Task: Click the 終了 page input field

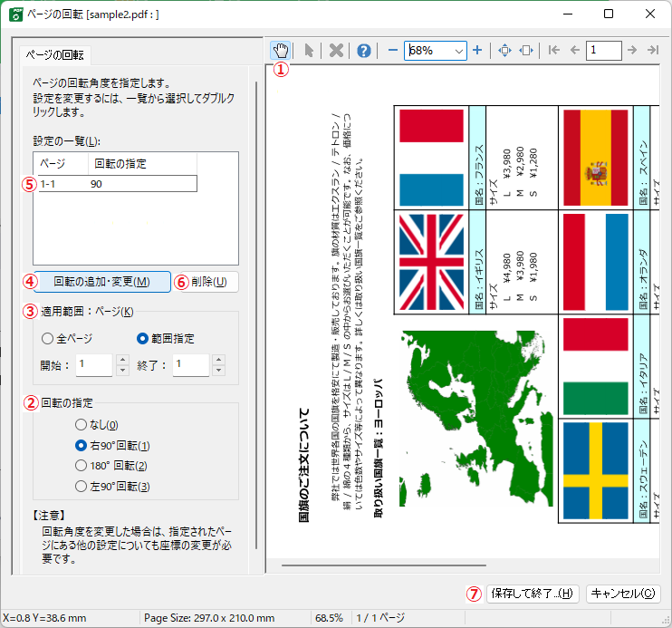Action: click(191, 365)
